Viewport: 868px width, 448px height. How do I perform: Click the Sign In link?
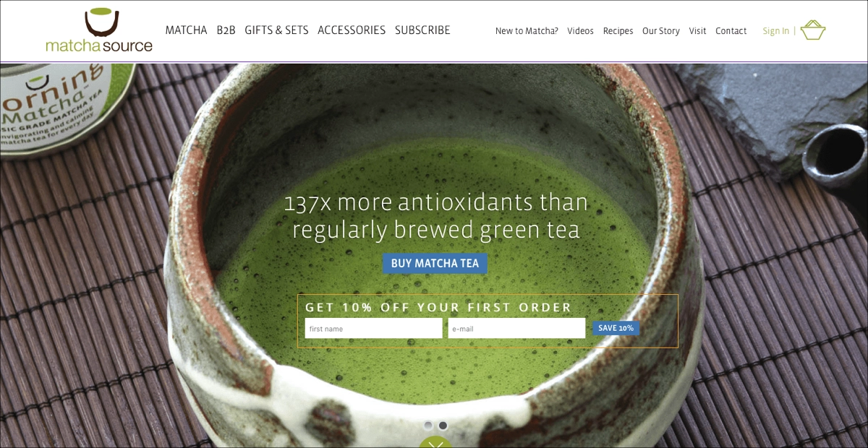click(776, 31)
